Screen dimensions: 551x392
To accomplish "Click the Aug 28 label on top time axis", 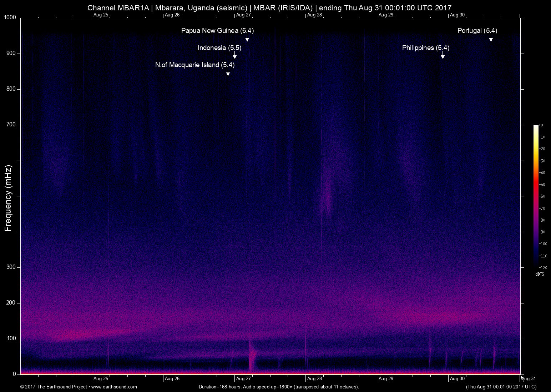I will click(x=314, y=15).
